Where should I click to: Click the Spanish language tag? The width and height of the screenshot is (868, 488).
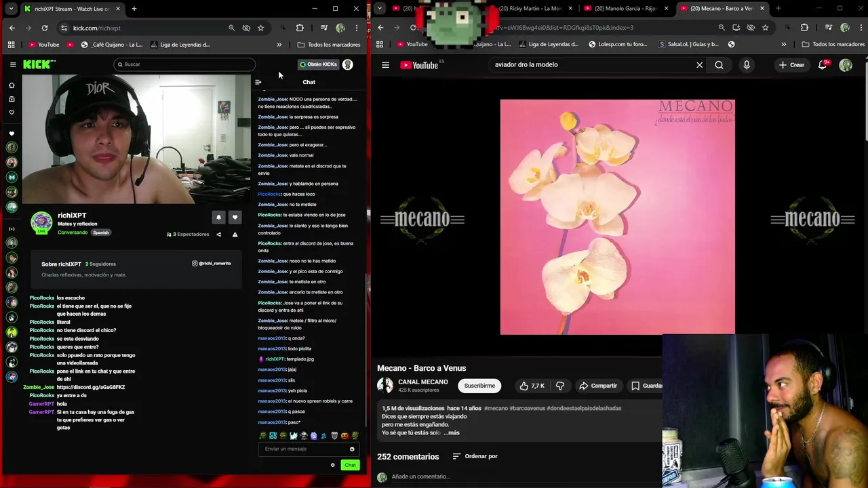pyautogui.click(x=101, y=232)
